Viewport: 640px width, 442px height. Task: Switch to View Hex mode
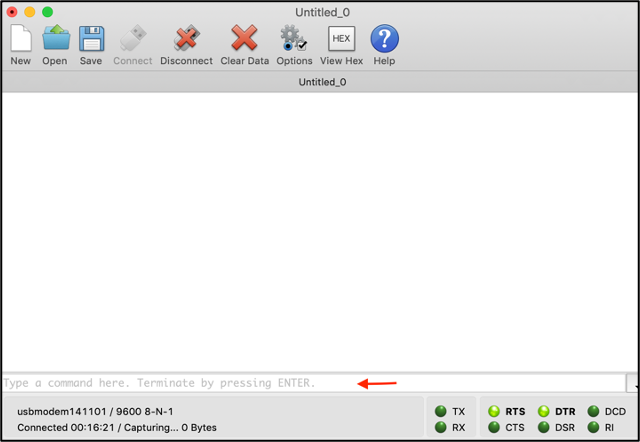click(342, 40)
